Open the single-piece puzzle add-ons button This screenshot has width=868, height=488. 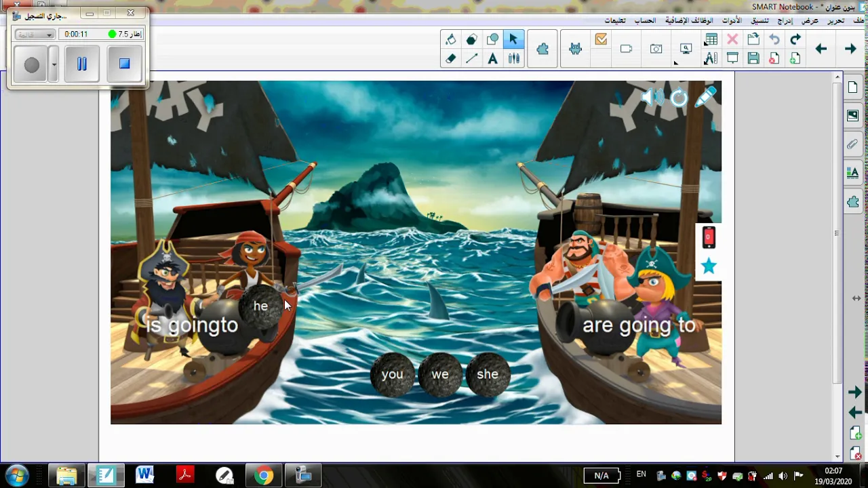tap(542, 49)
